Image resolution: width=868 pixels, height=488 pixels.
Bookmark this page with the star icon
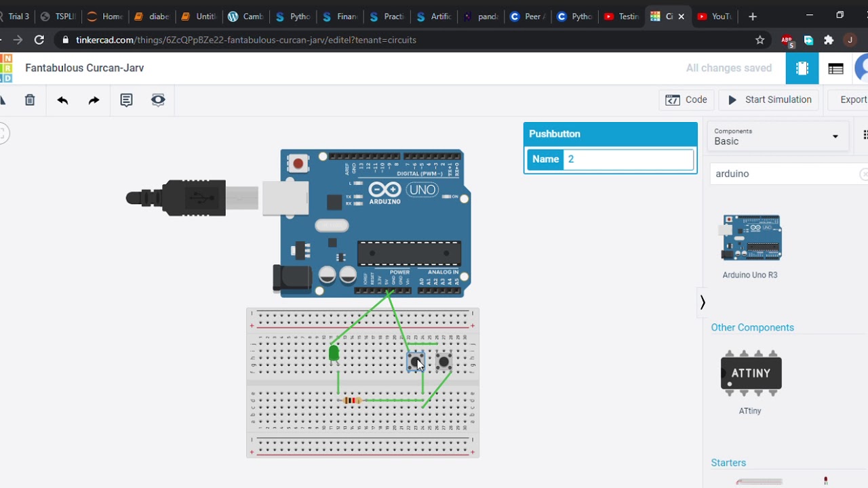coord(760,40)
